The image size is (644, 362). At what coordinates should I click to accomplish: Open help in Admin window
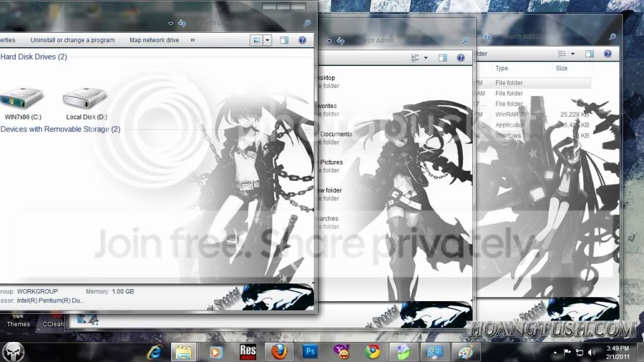[461, 58]
